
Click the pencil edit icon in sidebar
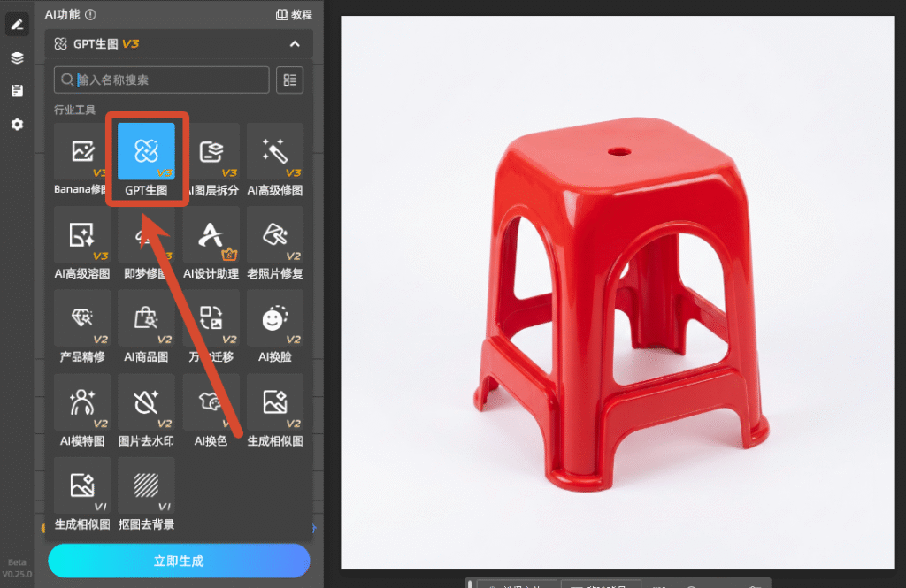(x=18, y=24)
